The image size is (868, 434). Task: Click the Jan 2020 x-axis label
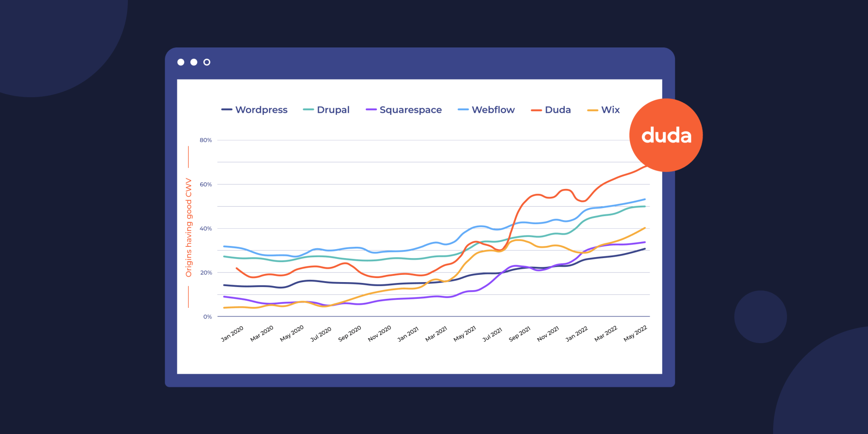(232, 334)
